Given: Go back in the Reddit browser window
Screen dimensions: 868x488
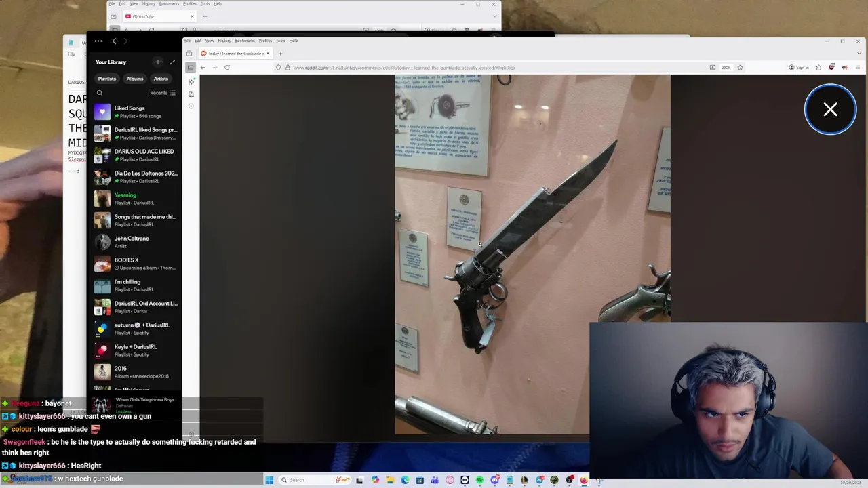Looking at the screenshot, I should point(202,67).
